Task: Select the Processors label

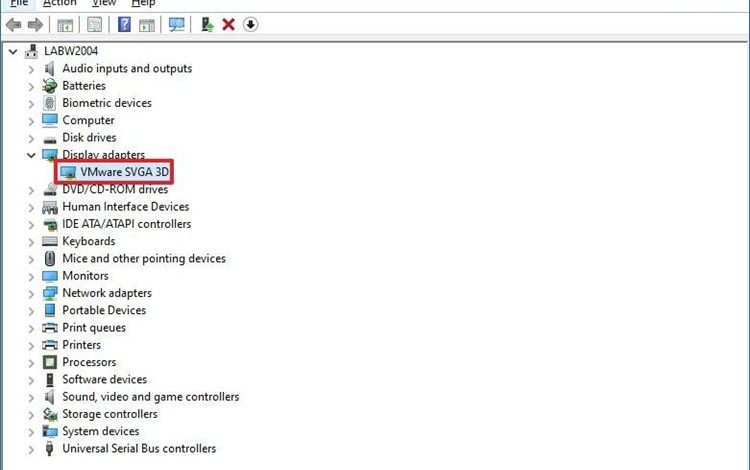Action: (89, 362)
